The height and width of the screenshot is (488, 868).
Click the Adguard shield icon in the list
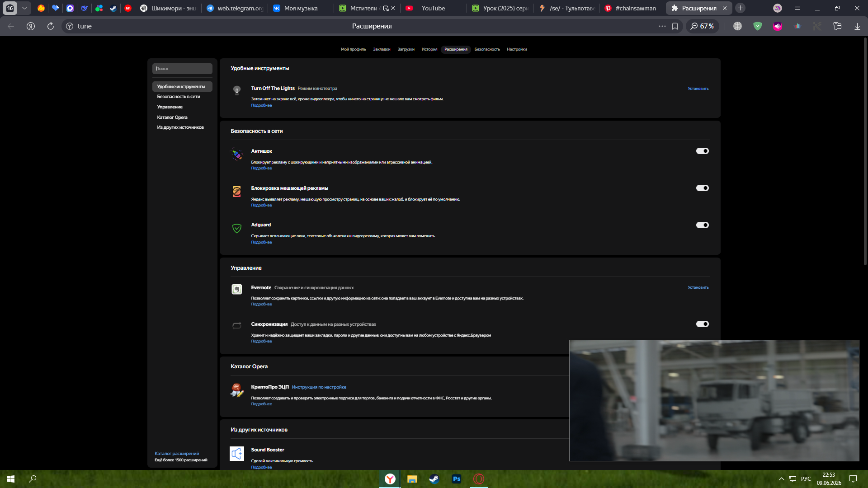pos(237,229)
